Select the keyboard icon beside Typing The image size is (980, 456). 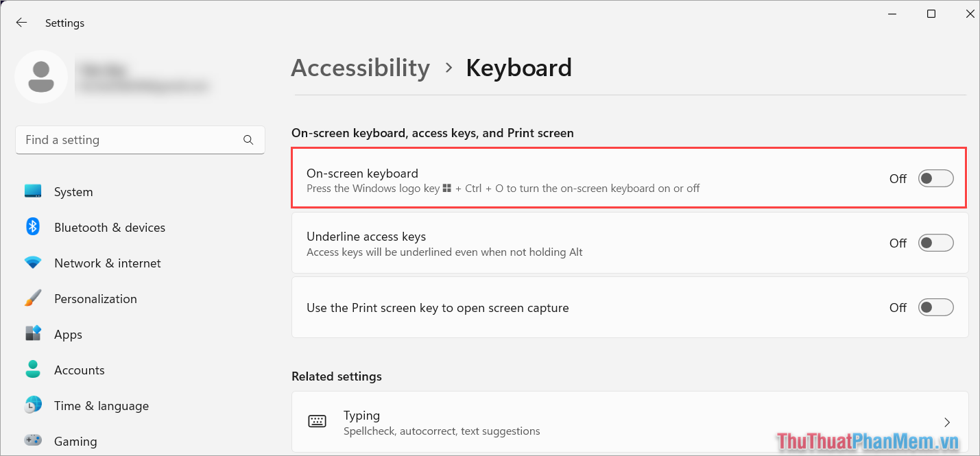click(318, 421)
